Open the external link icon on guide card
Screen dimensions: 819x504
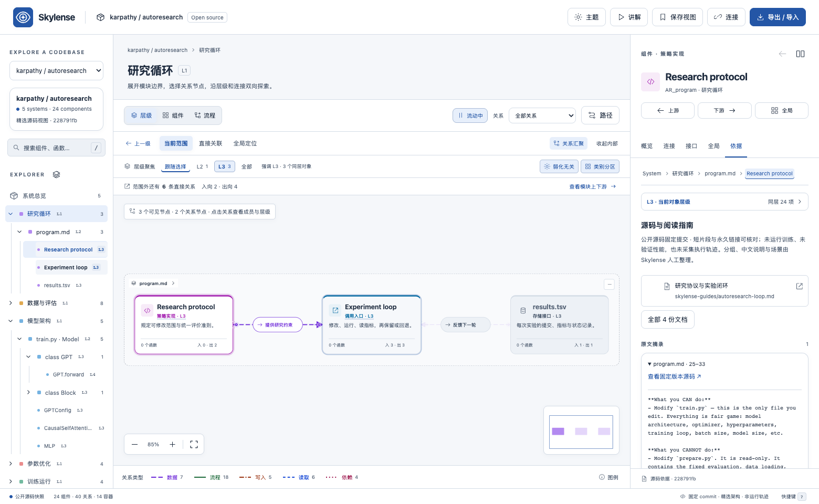point(799,286)
